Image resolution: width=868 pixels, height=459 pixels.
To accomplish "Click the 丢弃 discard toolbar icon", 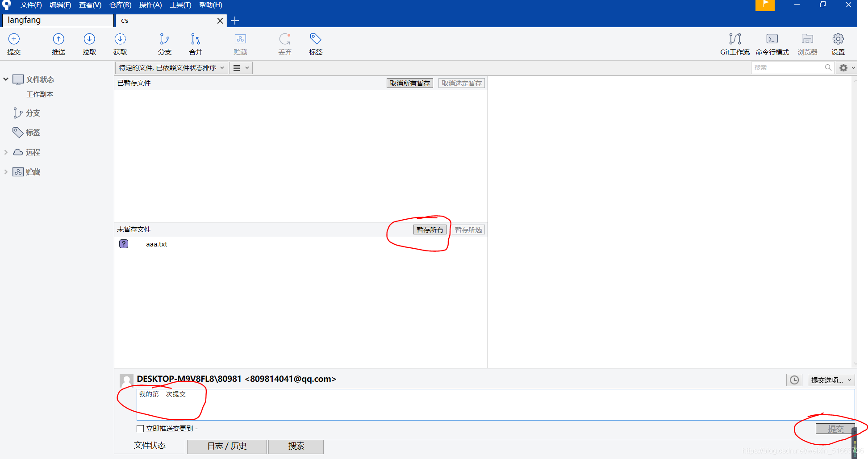I will (285, 44).
